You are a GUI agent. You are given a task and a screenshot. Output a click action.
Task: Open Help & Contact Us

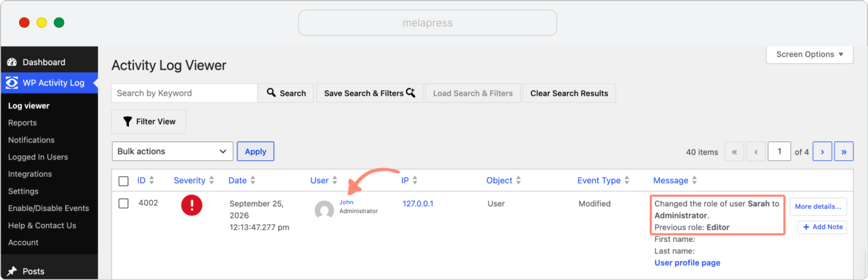point(42,225)
